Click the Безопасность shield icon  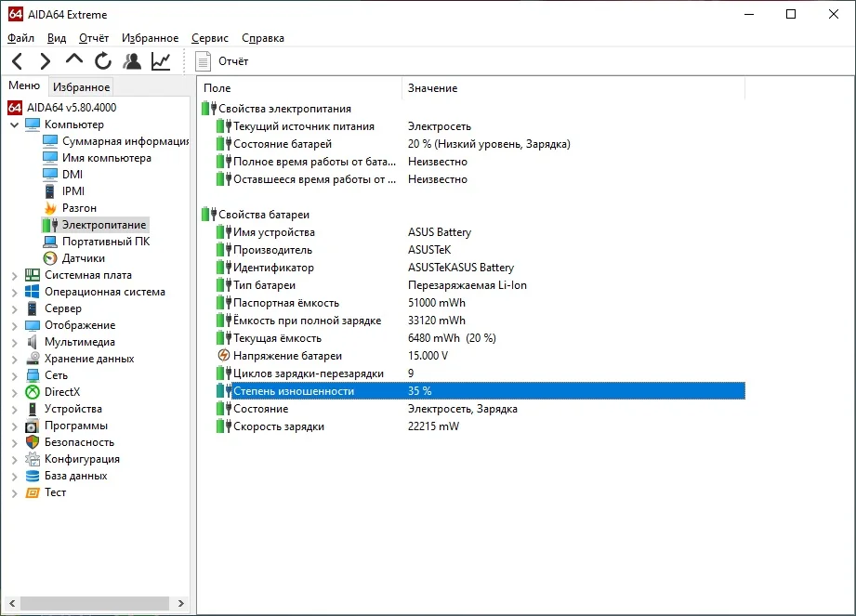coord(33,442)
